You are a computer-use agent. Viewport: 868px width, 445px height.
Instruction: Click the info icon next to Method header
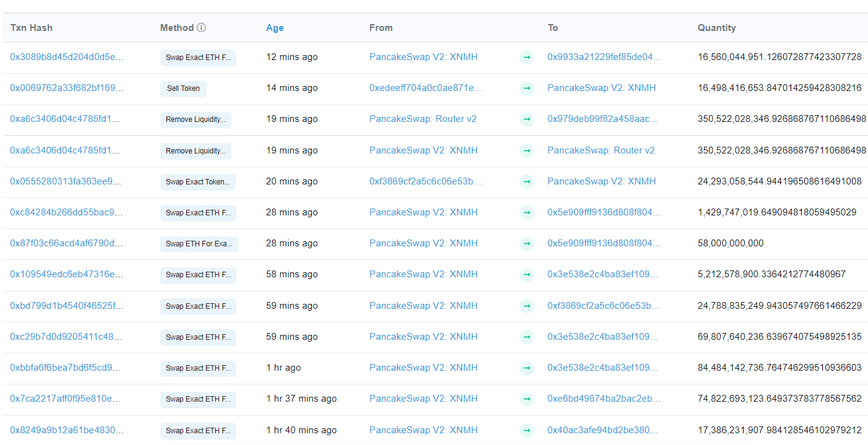[x=202, y=28]
